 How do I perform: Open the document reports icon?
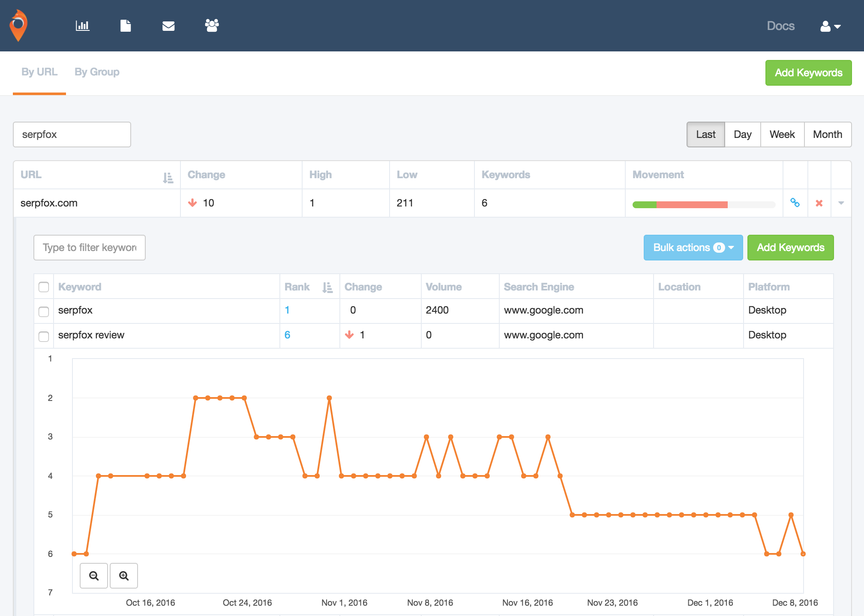pyautogui.click(x=126, y=26)
